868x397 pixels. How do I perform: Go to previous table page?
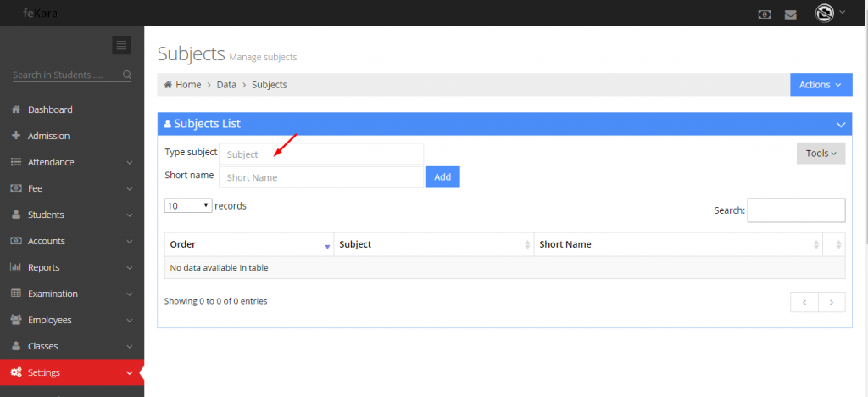[x=804, y=302]
